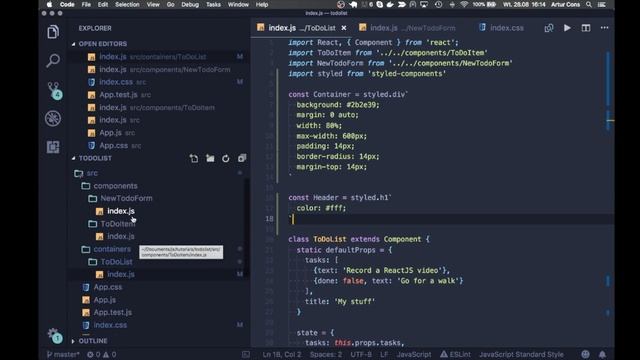Change end of line sequence LF
640x360 pixels.
(384, 354)
